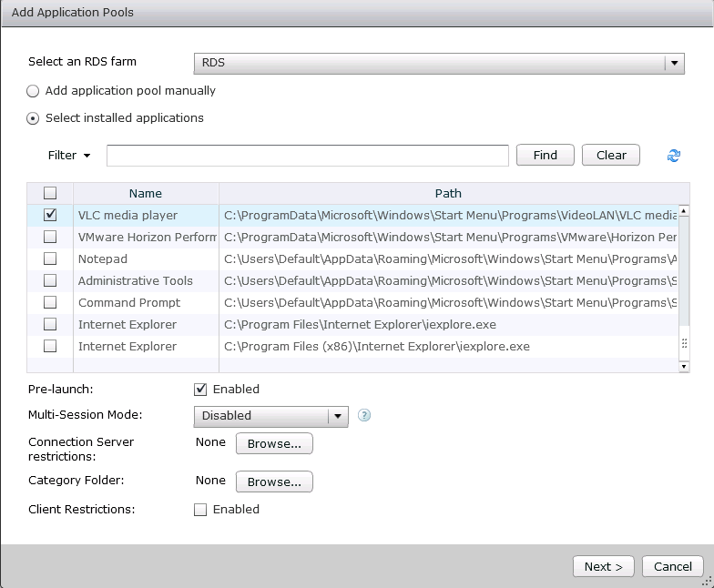
Task: Uncheck the VLC media player checkbox
Action: (50, 216)
